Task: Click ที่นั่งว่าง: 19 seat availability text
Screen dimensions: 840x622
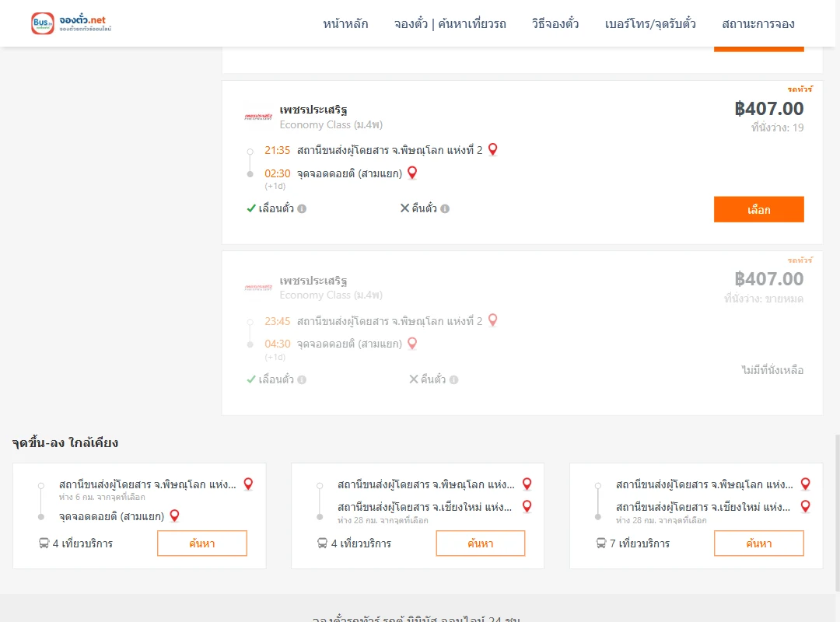Action: click(x=777, y=128)
